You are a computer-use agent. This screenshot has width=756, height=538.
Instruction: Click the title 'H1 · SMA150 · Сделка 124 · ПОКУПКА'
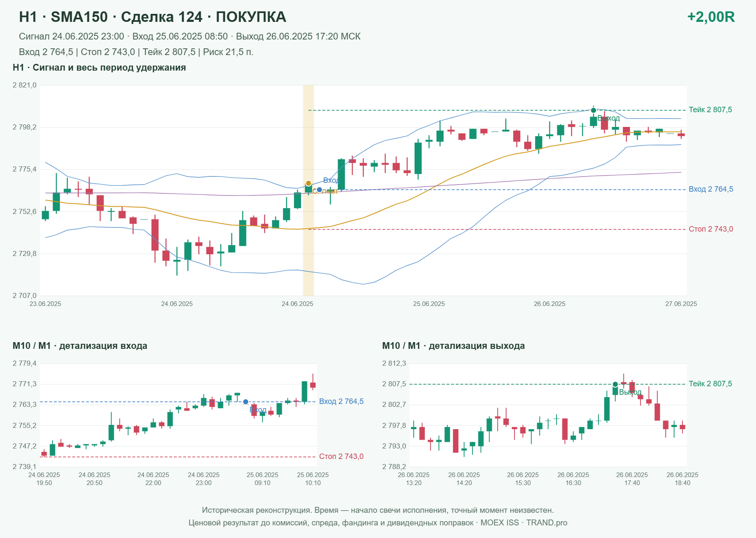click(152, 17)
